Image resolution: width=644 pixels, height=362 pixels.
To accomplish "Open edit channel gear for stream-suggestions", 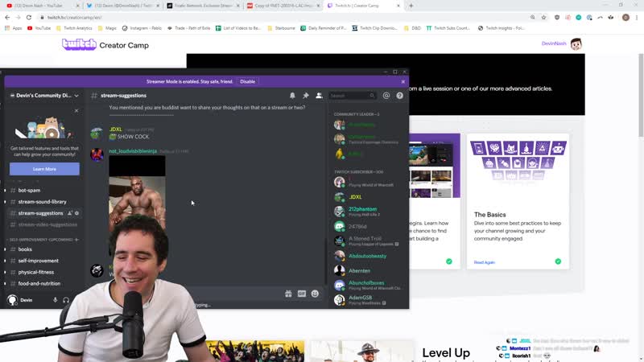I will click(77, 213).
